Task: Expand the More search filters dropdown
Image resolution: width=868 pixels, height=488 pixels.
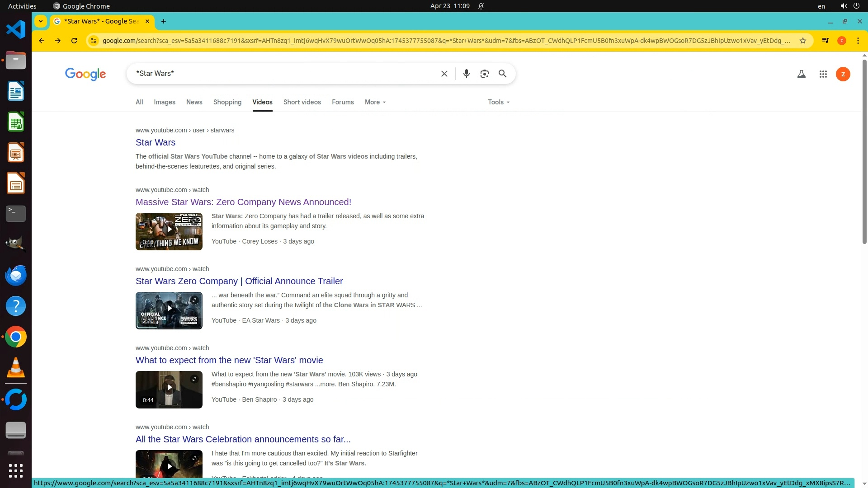Action: pyautogui.click(x=375, y=102)
